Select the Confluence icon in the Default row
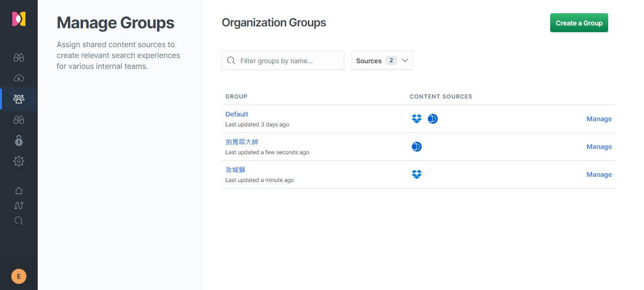Viewport: 644px width, 290px height. tap(432, 119)
